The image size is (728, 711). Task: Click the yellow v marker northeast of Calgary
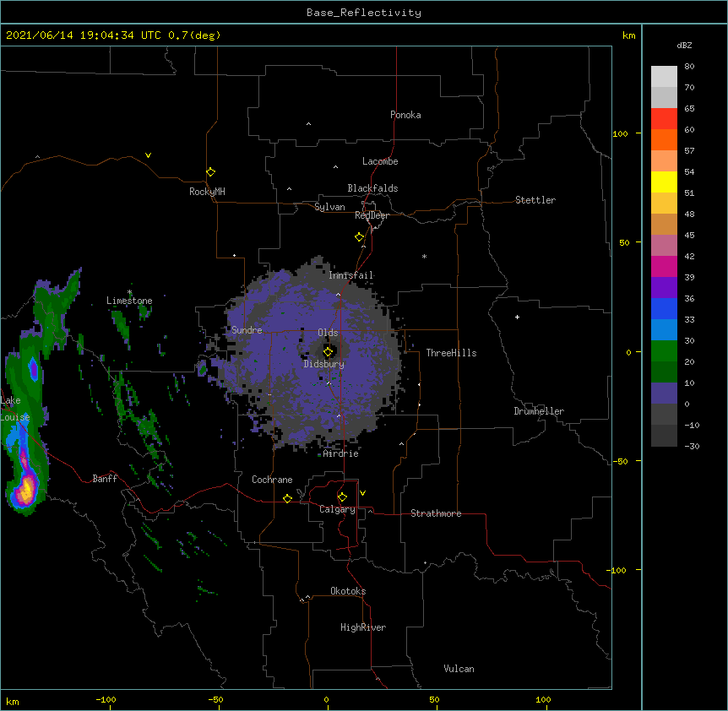tap(362, 493)
